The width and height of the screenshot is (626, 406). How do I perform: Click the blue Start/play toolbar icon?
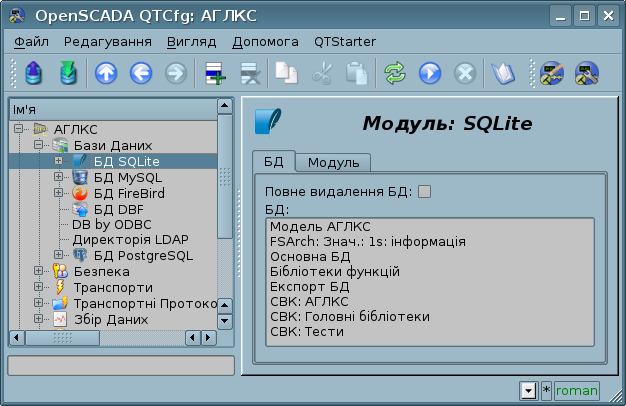pyautogui.click(x=430, y=73)
